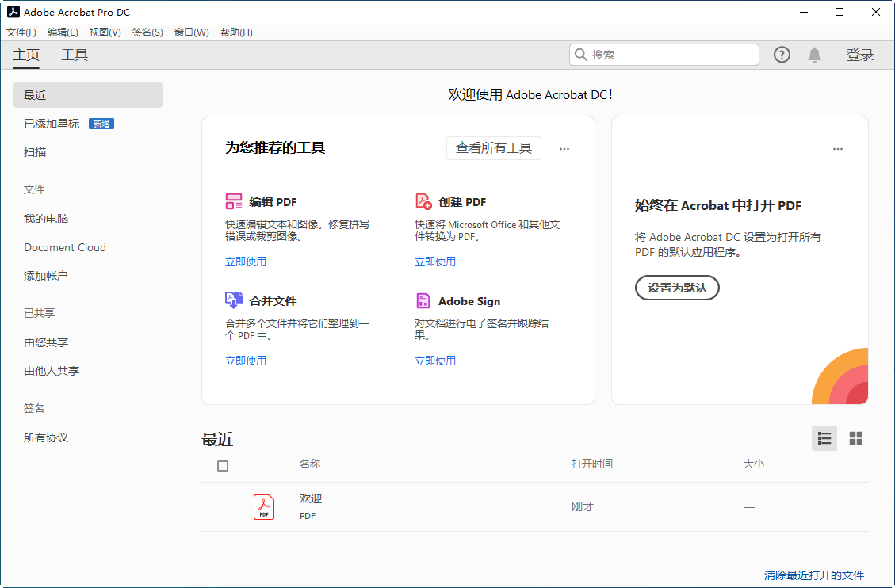
Task: Click the Adobe Sign tool icon
Action: pos(423,300)
